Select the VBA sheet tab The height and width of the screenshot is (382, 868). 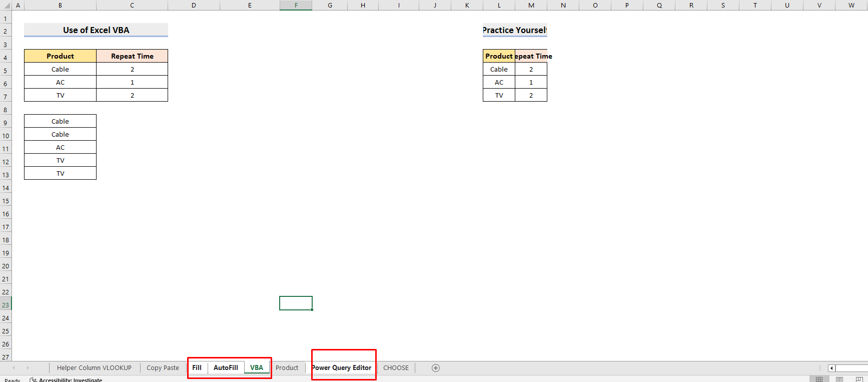pyautogui.click(x=257, y=368)
